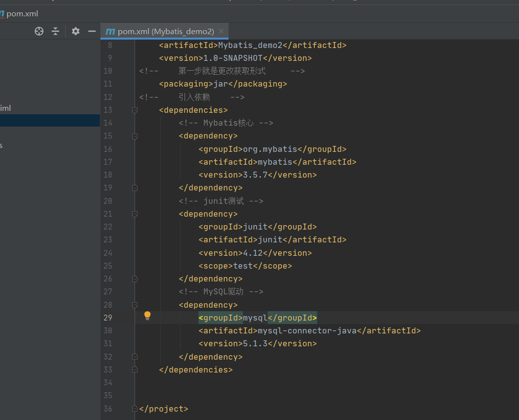
Task: Click the collapse all icon in project panel
Action: 55,31
